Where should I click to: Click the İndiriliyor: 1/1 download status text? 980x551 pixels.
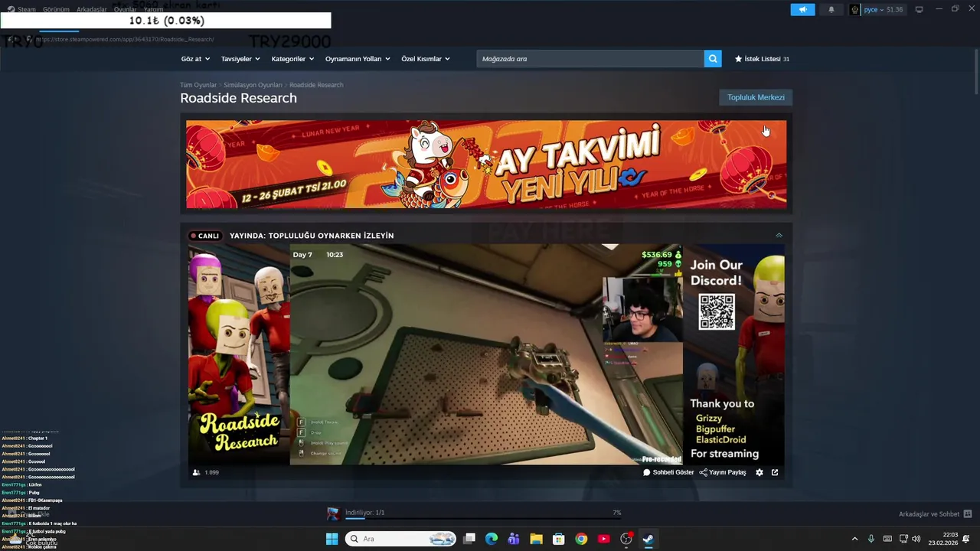point(365,512)
